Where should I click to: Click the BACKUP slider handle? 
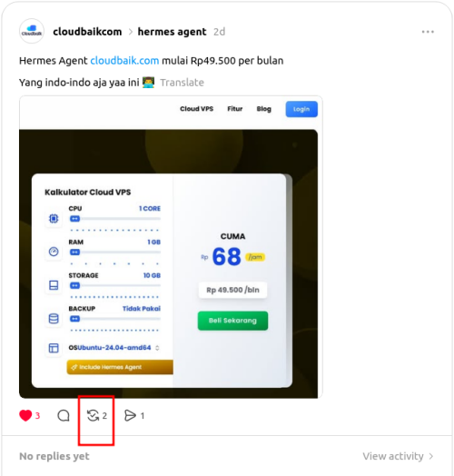click(x=74, y=319)
